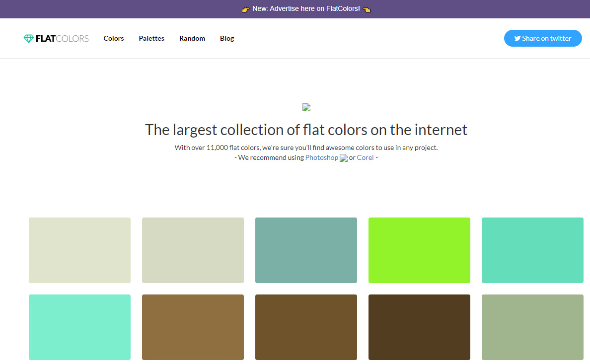Select the light tan brown swatch
This screenshot has height=364, width=590.
[x=193, y=327]
